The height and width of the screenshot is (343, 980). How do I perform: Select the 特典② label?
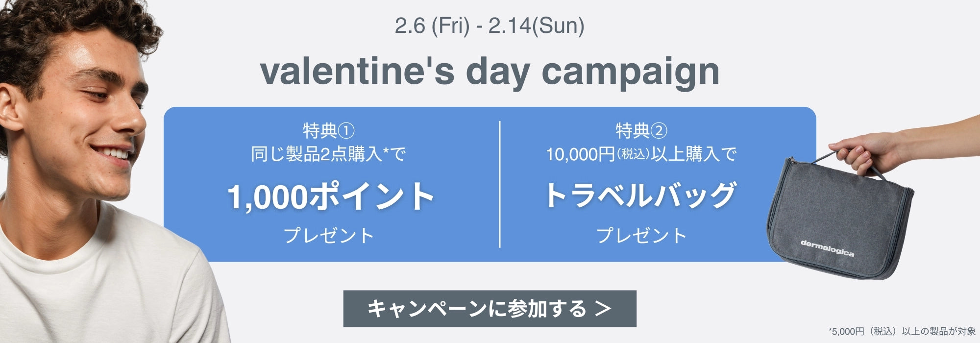click(x=641, y=131)
